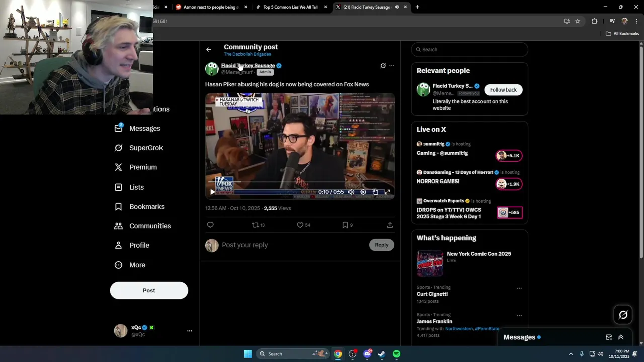Open options for Curt Cignetti trend
The image size is (644, 362).
(x=519, y=288)
